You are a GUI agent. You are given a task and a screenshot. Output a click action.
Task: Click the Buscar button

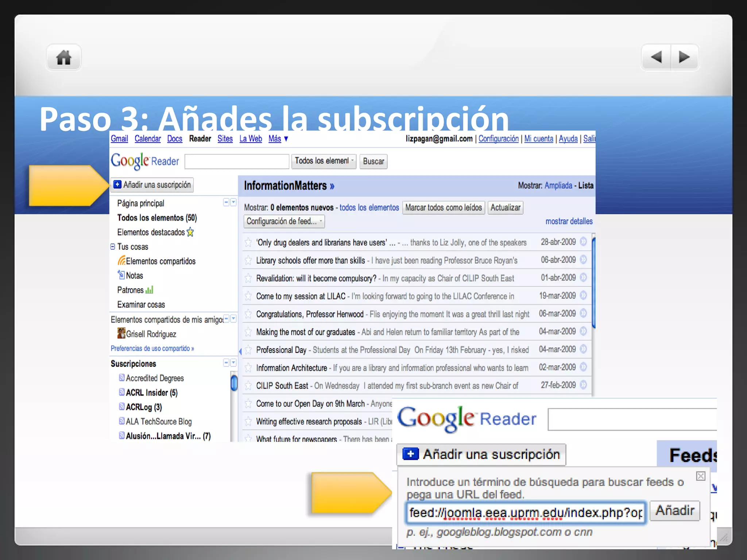373,161
